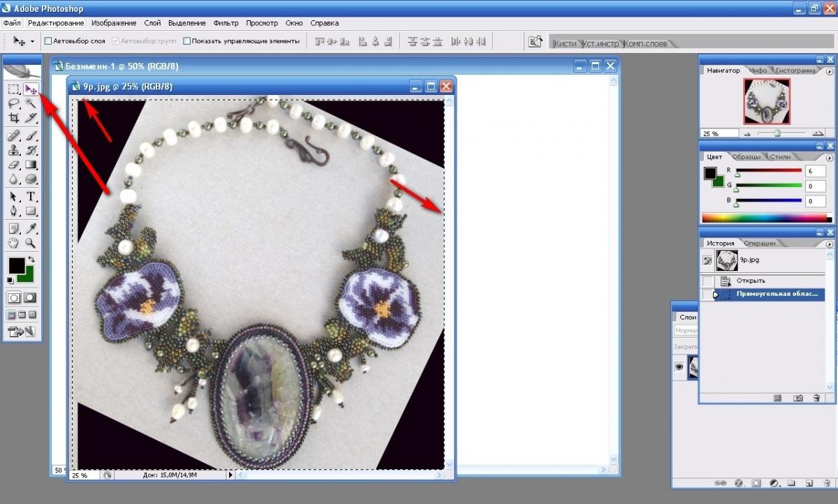This screenshot has width=838, height=504.
Task: Open the tool preset picker dropdown arrow
Action: coord(32,42)
